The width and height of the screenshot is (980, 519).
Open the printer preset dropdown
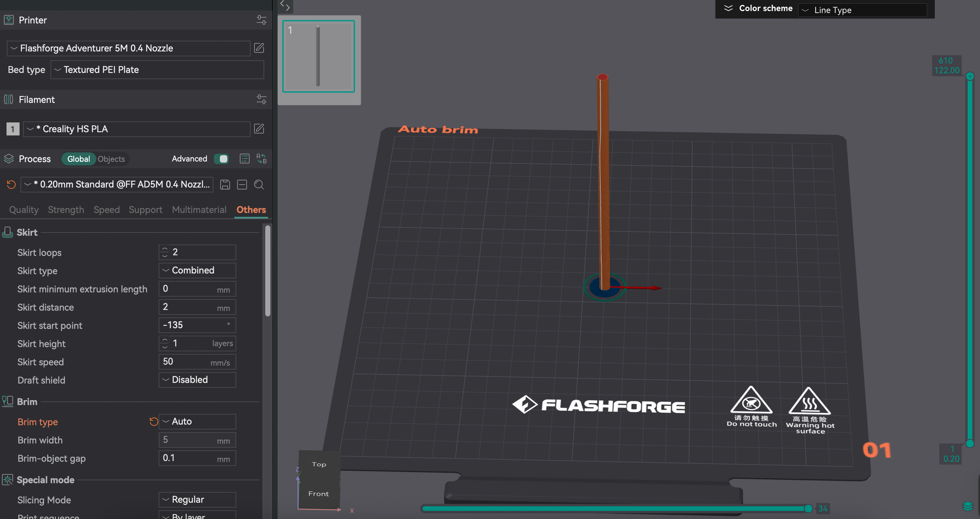tap(129, 48)
